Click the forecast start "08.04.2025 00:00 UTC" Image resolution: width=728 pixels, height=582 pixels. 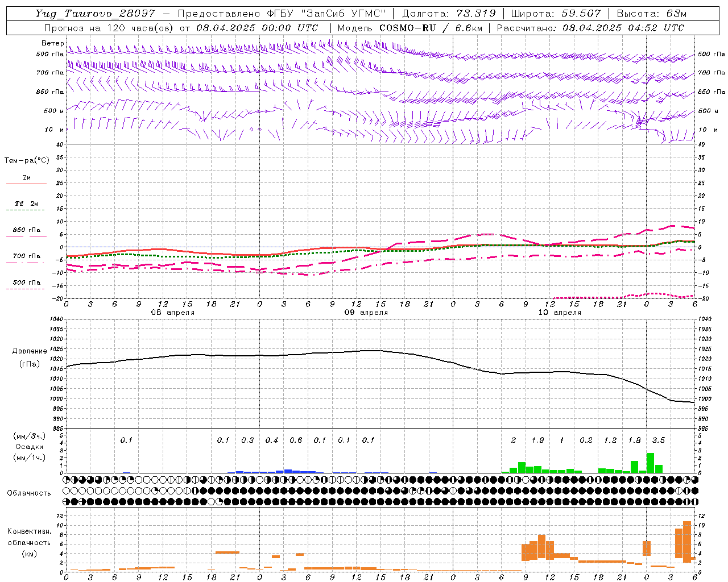257,28
